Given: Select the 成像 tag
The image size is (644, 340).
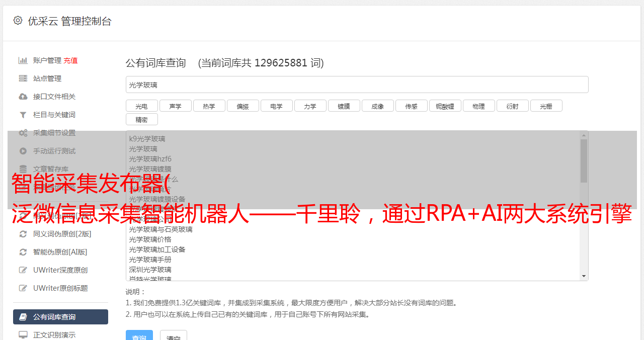Looking at the screenshot, I should tap(377, 106).
